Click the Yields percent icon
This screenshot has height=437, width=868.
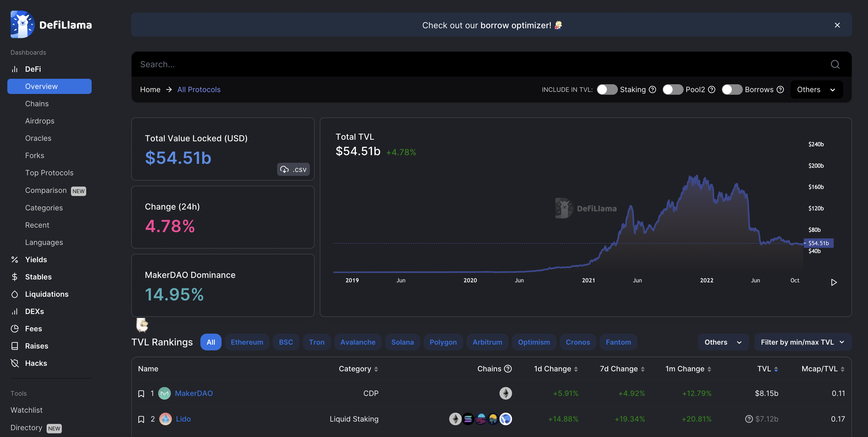tap(14, 260)
